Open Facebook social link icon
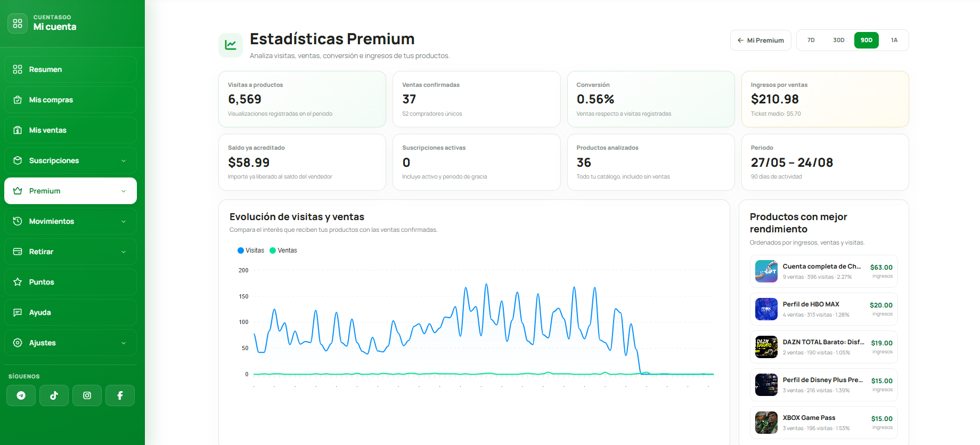The width and height of the screenshot is (980, 445). pyautogui.click(x=120, y=395)
